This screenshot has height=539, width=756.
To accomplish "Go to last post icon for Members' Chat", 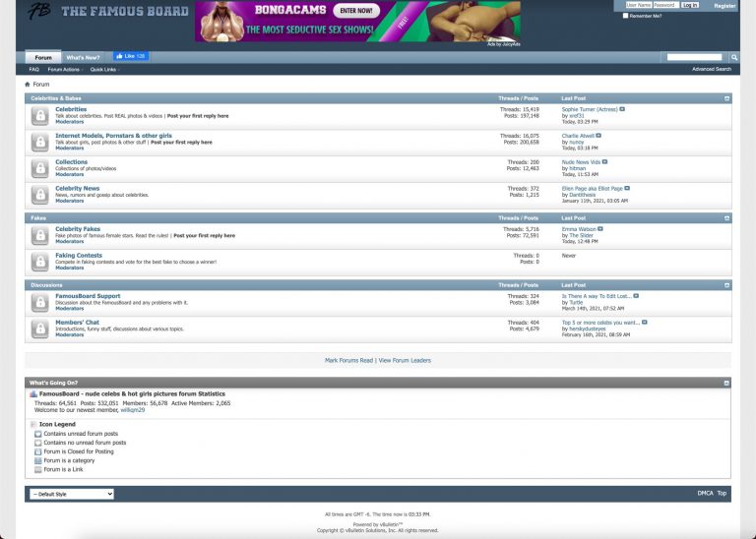I will tap(645, 323).
